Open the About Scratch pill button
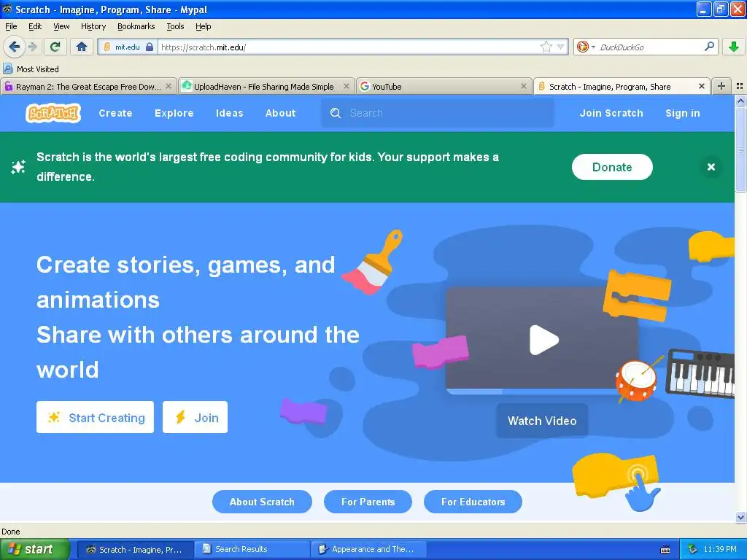This screenshot has height=560, width=747. click(262, 502)
